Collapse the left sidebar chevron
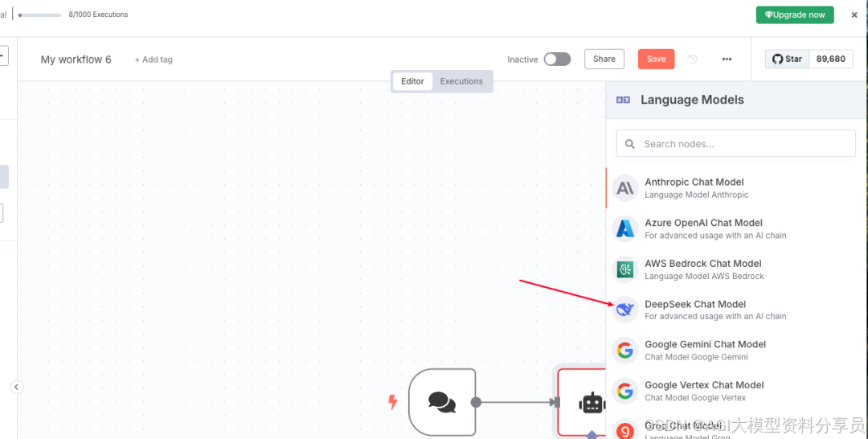Screen dimensions: 868x439 click(17, 387)
